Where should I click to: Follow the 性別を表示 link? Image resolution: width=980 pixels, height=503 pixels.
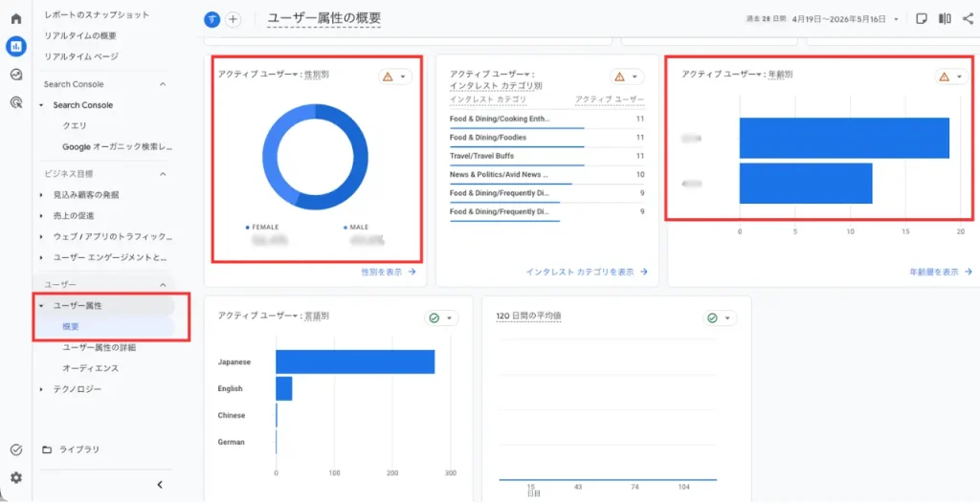[x=389, y=272]
